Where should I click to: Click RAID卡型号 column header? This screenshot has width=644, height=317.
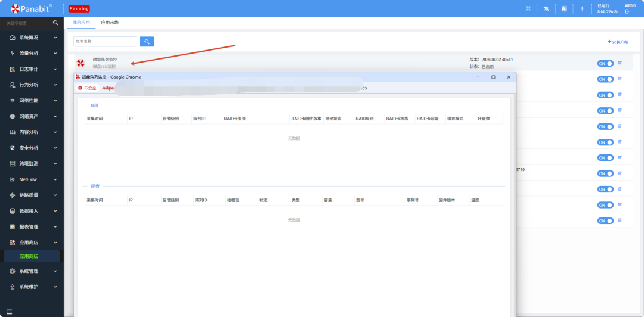(234, 119)
